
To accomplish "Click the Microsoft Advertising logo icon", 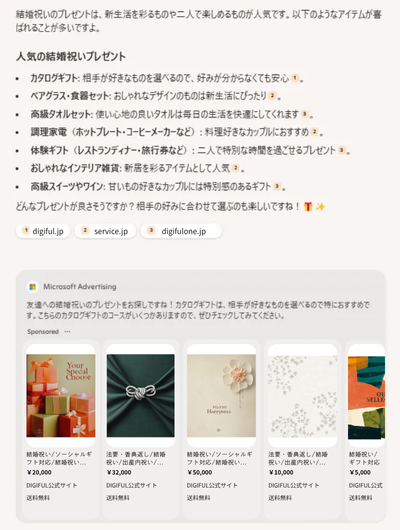I will (x=32, y=287).
